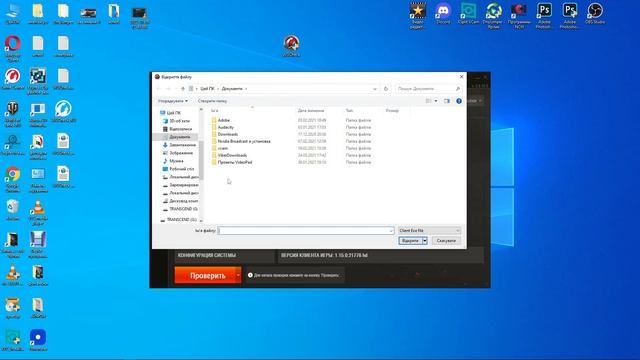Expand the address bar history dropdown

pos(375,89)
